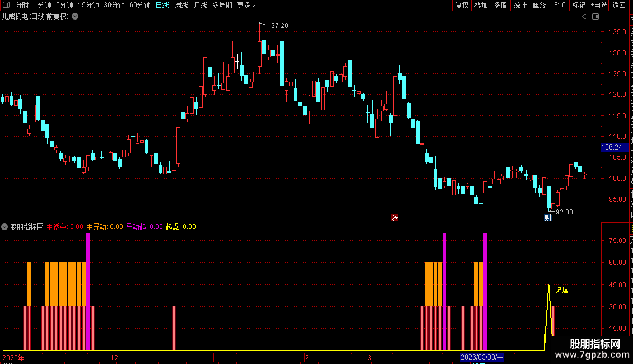This screenshot has width=633, height=364.
Task: Click the 叠加 overlay button
Action: pos(481,5)
